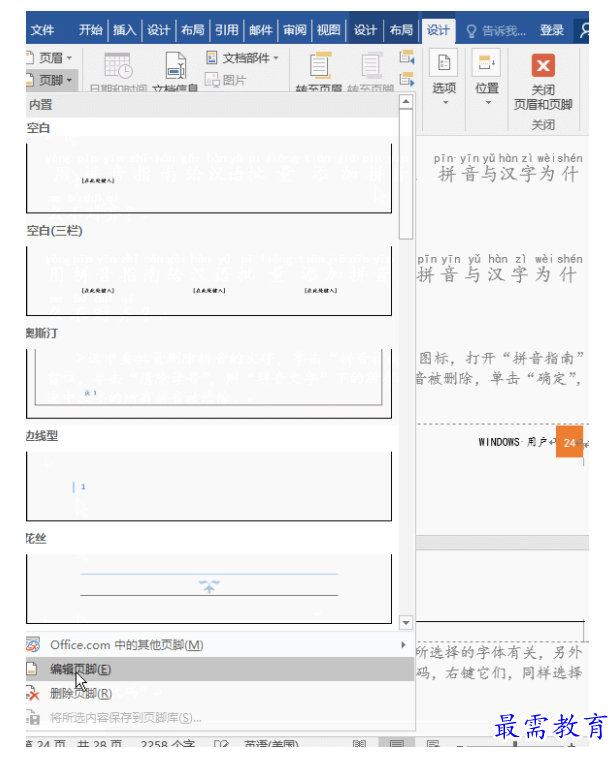
Task: Expand the 页脚 footer dropdown
Action: point(50,80)
